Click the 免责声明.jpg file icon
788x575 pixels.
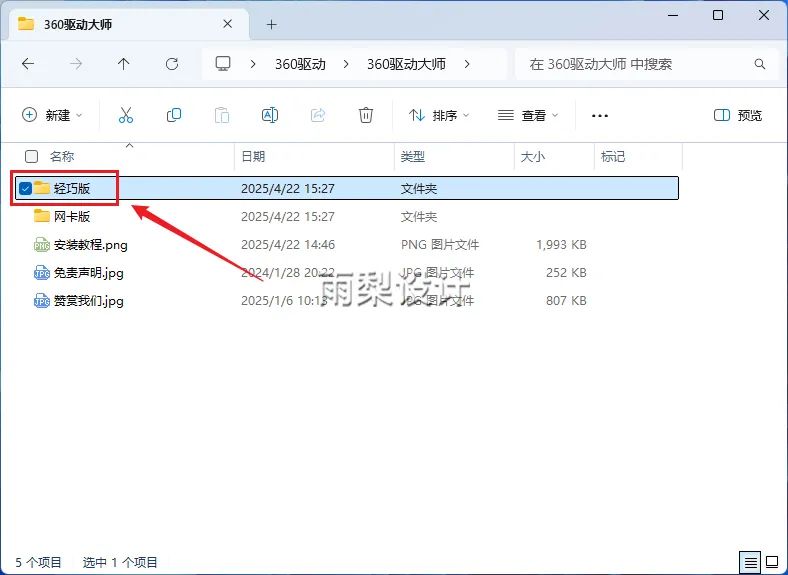(x=42, y=273)
